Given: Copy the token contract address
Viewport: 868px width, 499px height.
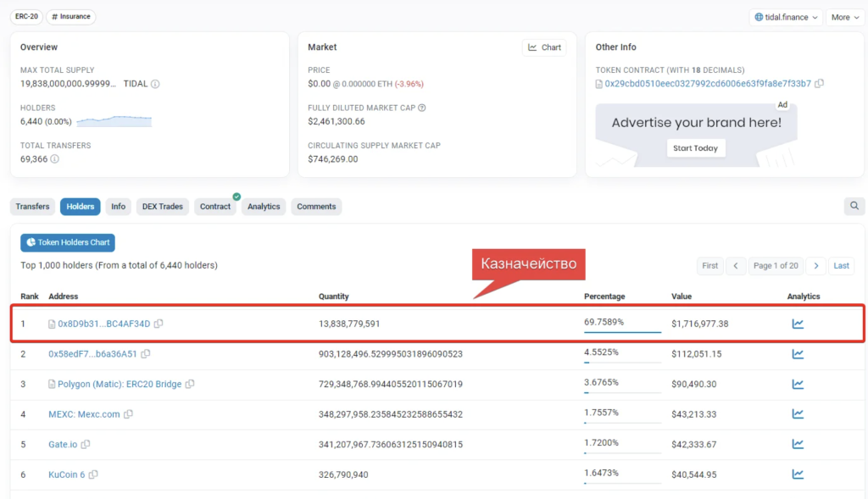Looking at the screenshot, I should point(820,84).
